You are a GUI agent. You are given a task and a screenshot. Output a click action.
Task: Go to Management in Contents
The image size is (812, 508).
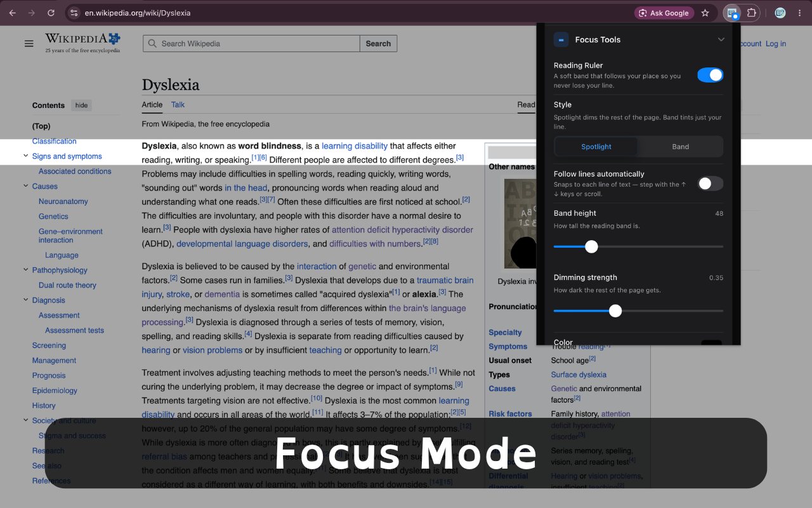54,361
